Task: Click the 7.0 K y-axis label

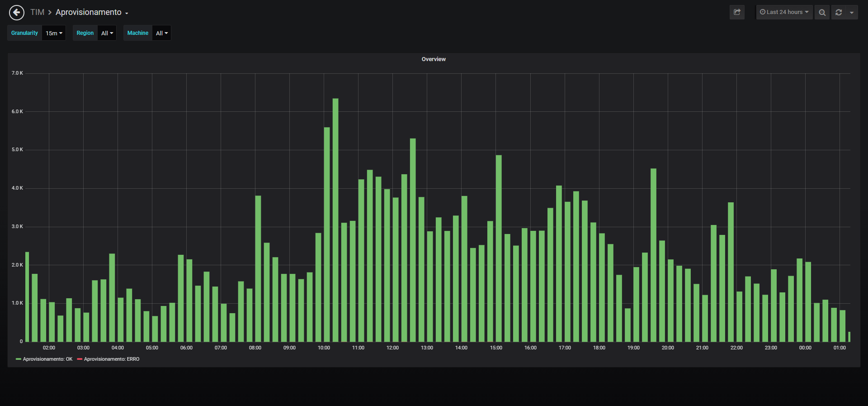Action: coord(17,73)
